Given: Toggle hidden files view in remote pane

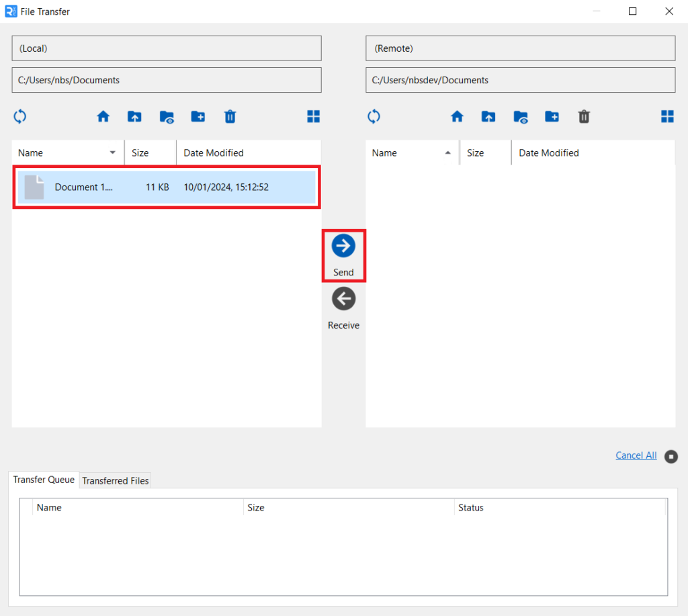Looking at the screenshot, I should 521,117.
